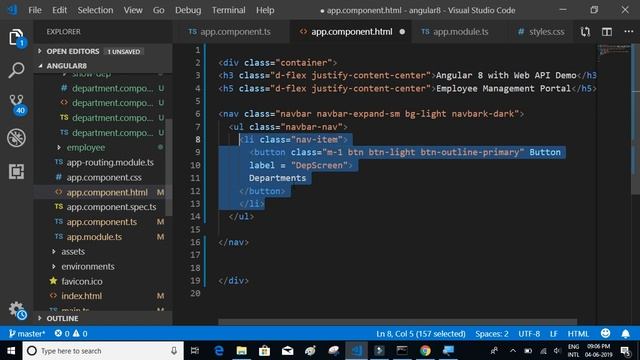Open favicon.ico in explorer
Screen dimensions: 640x360
(x=82, y=281)
